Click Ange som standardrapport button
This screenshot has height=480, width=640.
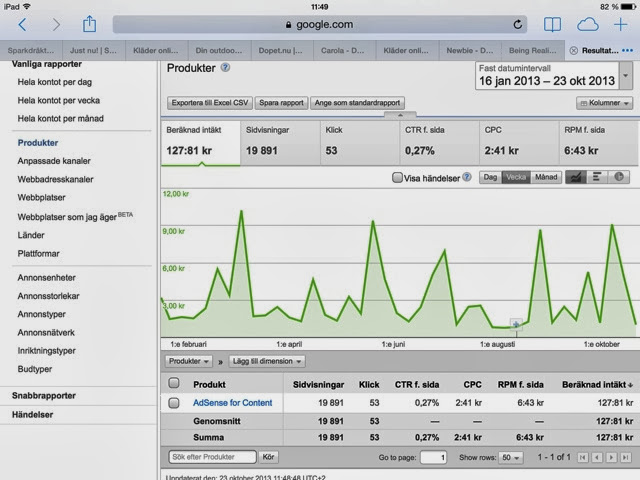pyautogui.click(x=357, y=103)
